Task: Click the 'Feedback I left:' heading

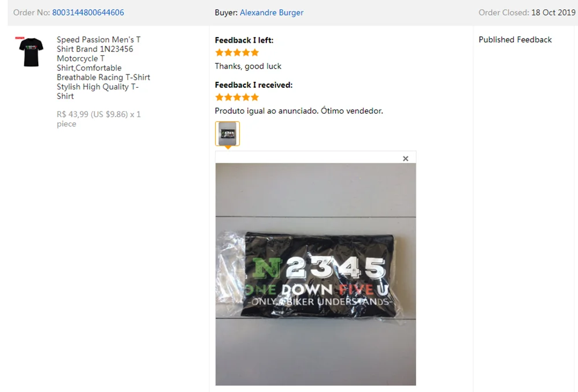Action: [x=244, y=40]
